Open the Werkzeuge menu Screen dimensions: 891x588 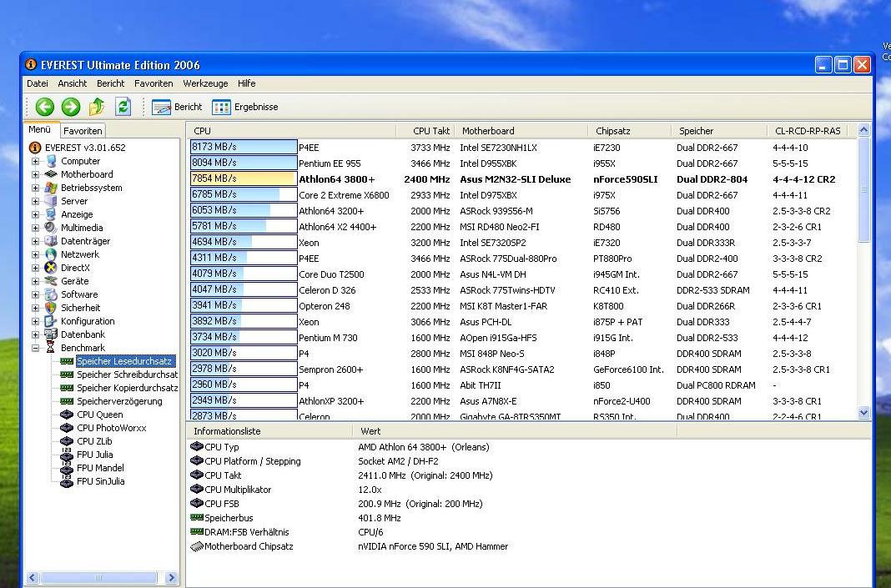coord(205,83)
